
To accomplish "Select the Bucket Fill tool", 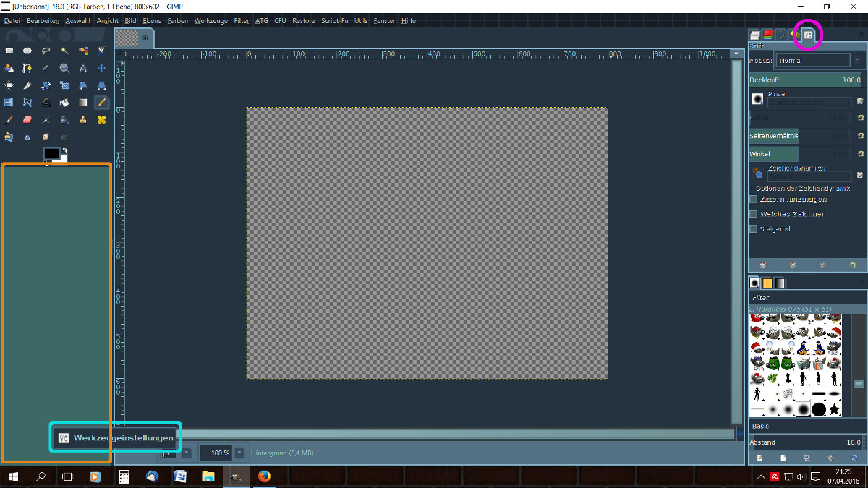I will (64, 103).
